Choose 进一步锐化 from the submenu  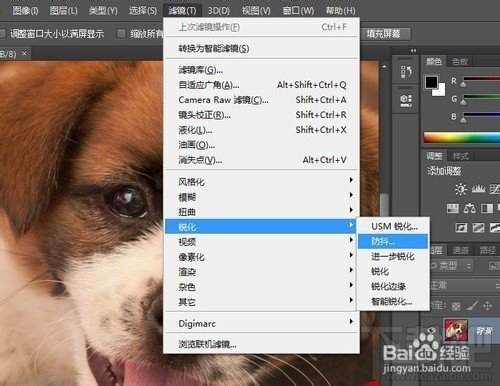coord(393,256)
